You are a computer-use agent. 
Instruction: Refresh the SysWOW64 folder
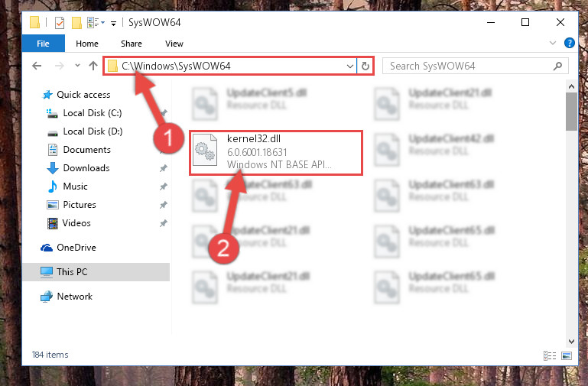click(365, 66)
